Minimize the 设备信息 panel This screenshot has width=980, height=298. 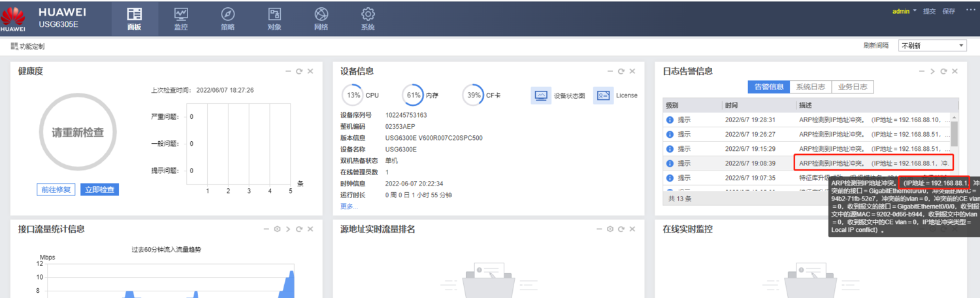click(x=610, y=71)
